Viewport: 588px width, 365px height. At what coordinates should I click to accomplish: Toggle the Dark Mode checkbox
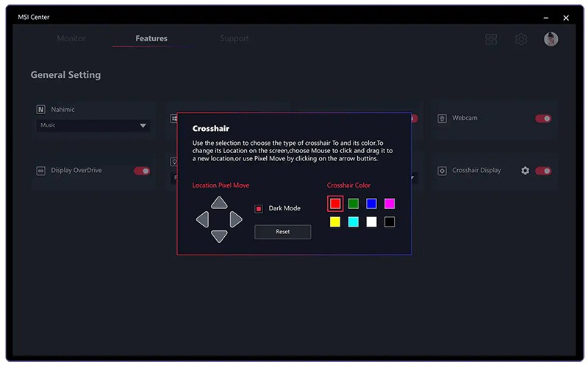pyautogui.click(x=259, y=208)
